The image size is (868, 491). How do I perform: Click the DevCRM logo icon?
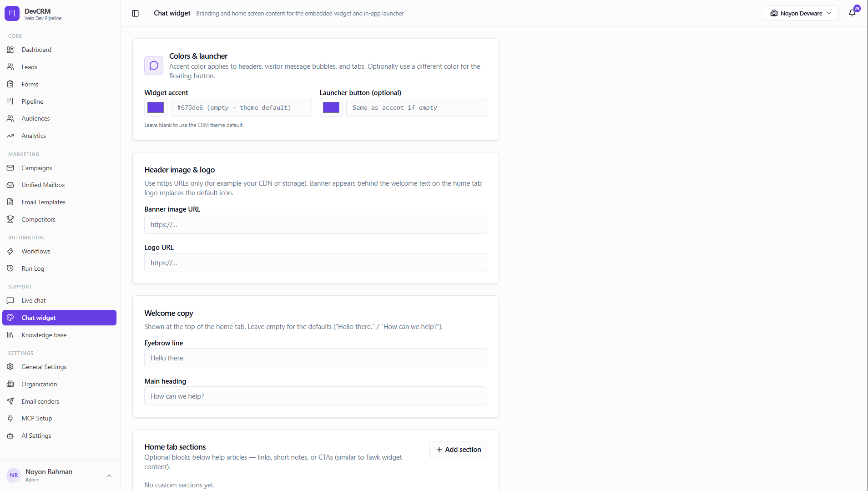[12, 14]
